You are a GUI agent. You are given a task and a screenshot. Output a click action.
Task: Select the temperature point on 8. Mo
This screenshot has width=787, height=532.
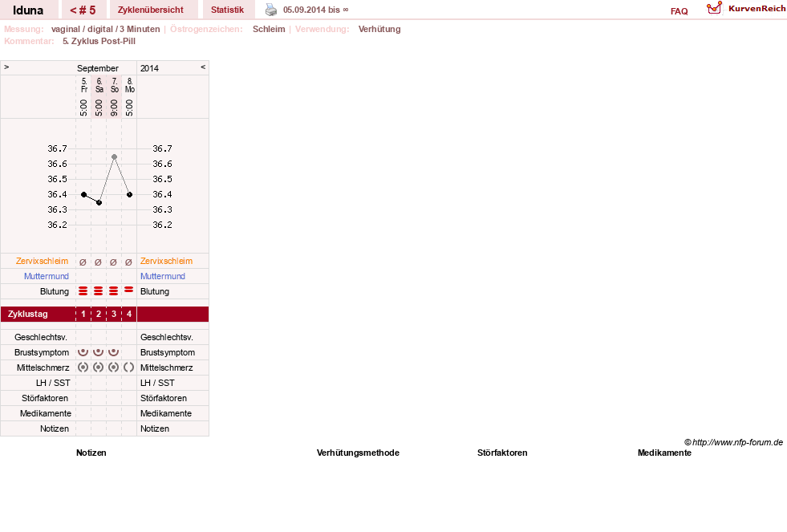click(129, 194)
